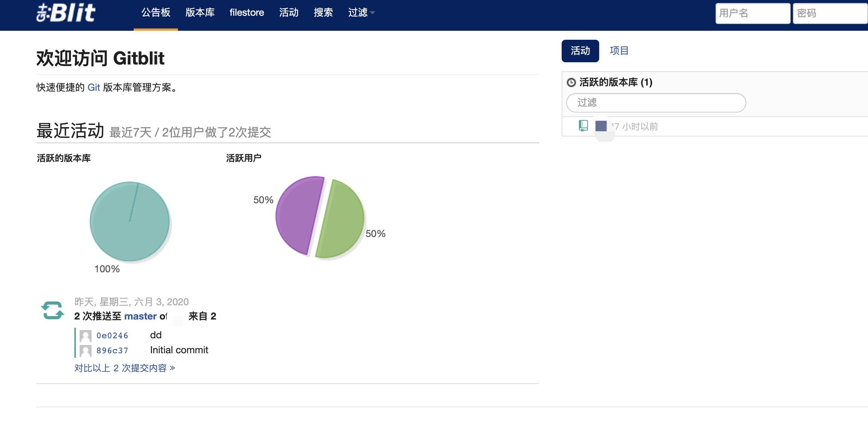
Task: Focus the 过滤 repository filter box
Action: click(x=656, y=103)
